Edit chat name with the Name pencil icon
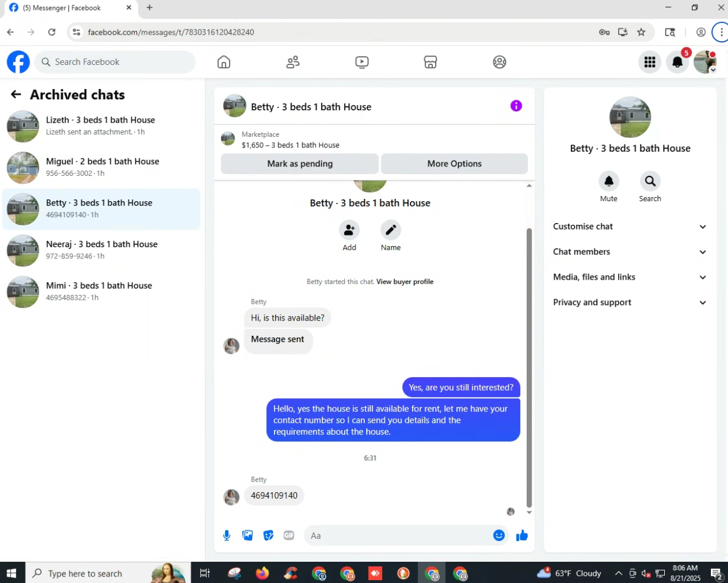The width and height of the screenshot is (728, 583). (x=391, y=230)
